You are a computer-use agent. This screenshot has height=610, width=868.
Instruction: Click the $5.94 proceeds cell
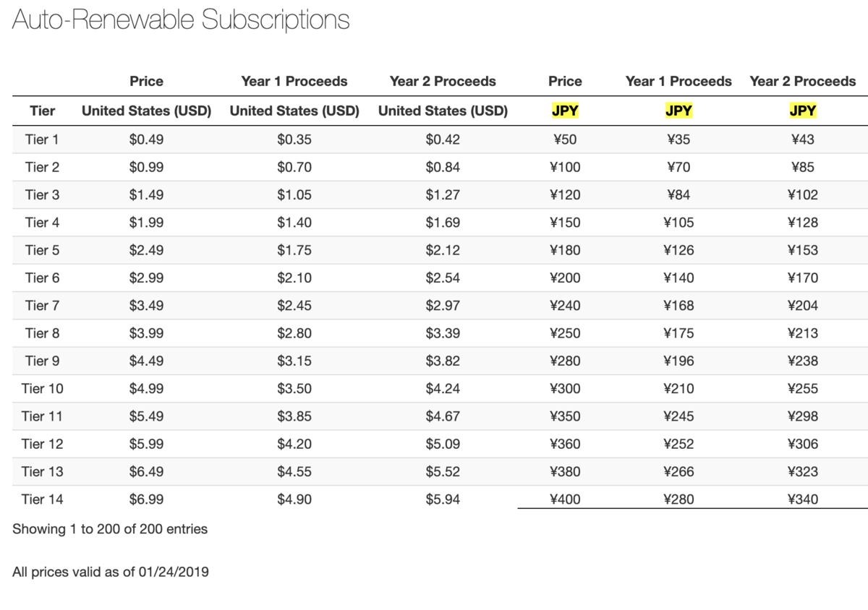click(443, 499)
